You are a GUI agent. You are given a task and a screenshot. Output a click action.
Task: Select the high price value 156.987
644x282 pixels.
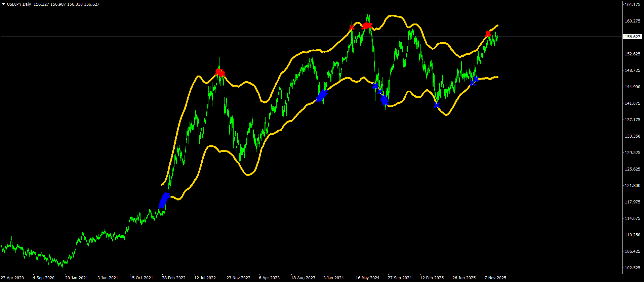58,4
